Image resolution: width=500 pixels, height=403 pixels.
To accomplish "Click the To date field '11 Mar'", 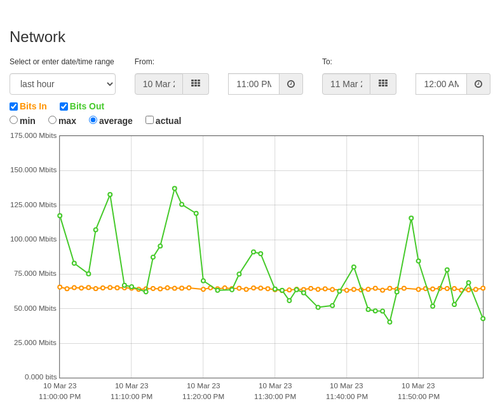I will pyautogui.click(x=346, y=84).
